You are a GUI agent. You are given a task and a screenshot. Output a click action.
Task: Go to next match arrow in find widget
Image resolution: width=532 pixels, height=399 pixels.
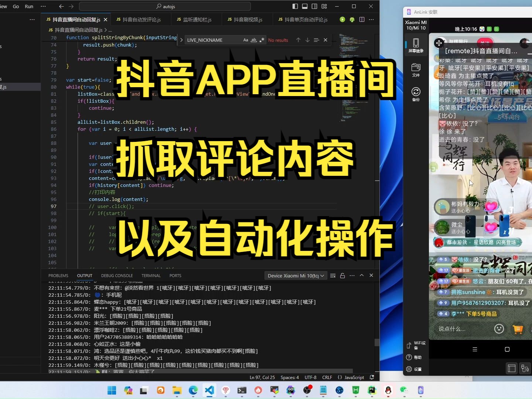pos(307,40)
